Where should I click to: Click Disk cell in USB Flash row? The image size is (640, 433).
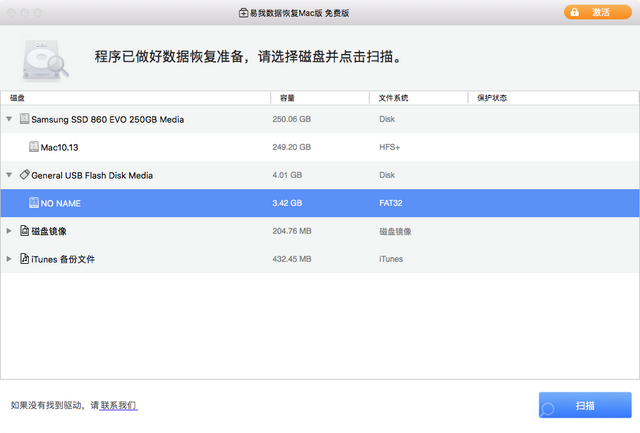point(387,175)
